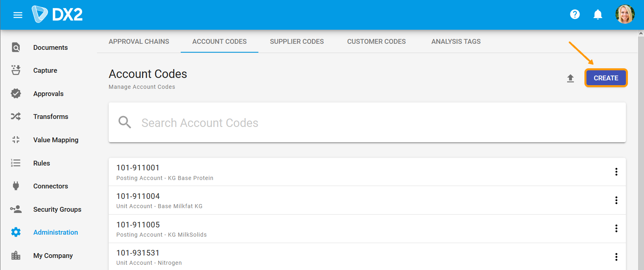Click the Capture sidebar icon
The width and height of the screenshot is (644, 270).
[16, 70]
